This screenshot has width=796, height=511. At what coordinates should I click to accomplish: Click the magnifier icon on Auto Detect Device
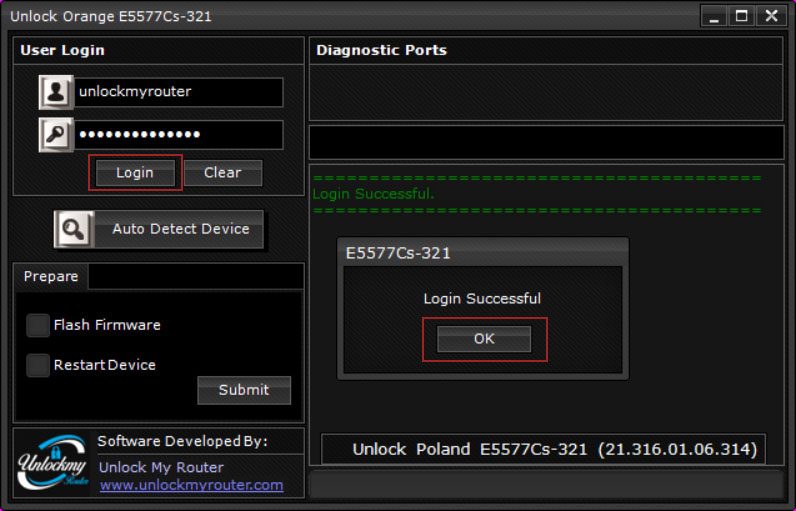click(74, 229)
